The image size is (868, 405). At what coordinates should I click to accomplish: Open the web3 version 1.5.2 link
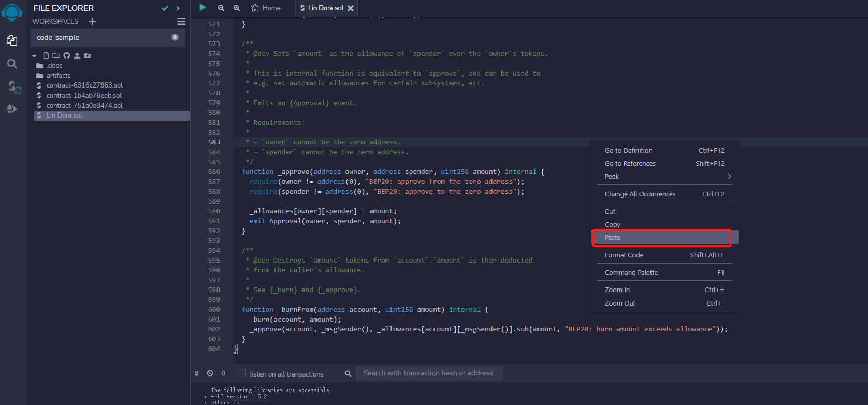pyautogui.click(x=239, y=397)
